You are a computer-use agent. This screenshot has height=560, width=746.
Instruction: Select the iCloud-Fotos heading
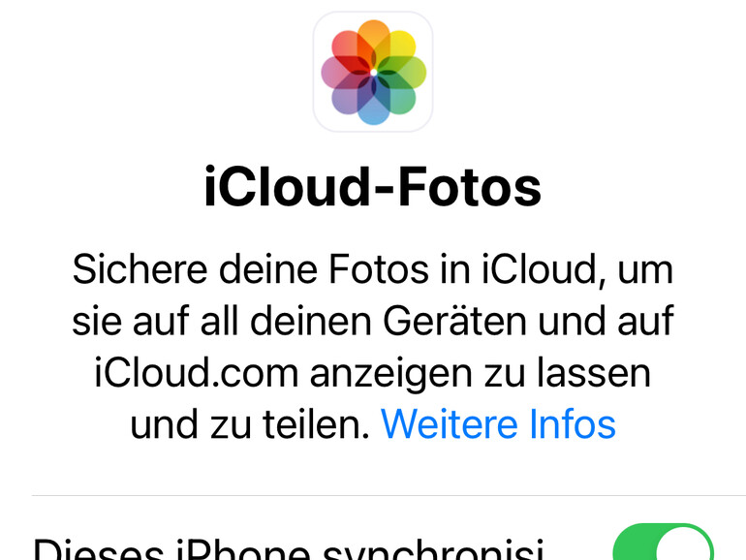coord(373,187)
